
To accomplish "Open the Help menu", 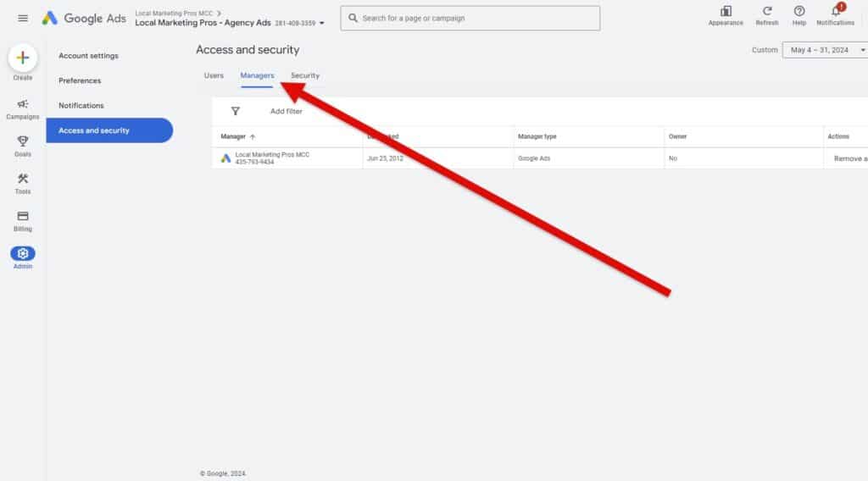I will pyautogui.click(x=798, y=15).
